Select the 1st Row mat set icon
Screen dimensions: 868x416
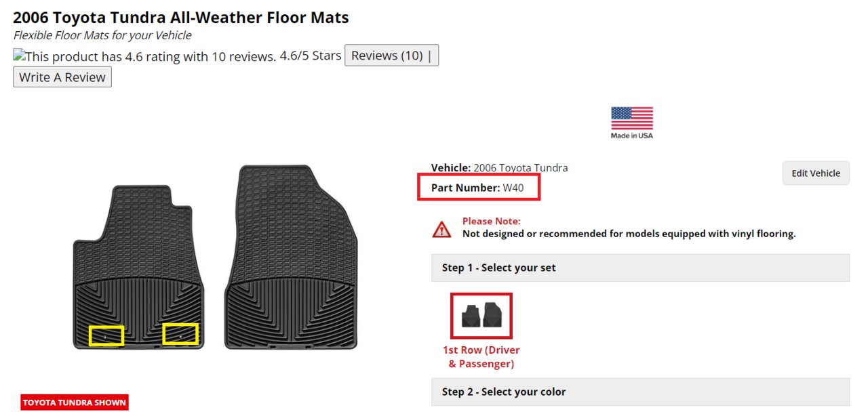pos(481,316)
